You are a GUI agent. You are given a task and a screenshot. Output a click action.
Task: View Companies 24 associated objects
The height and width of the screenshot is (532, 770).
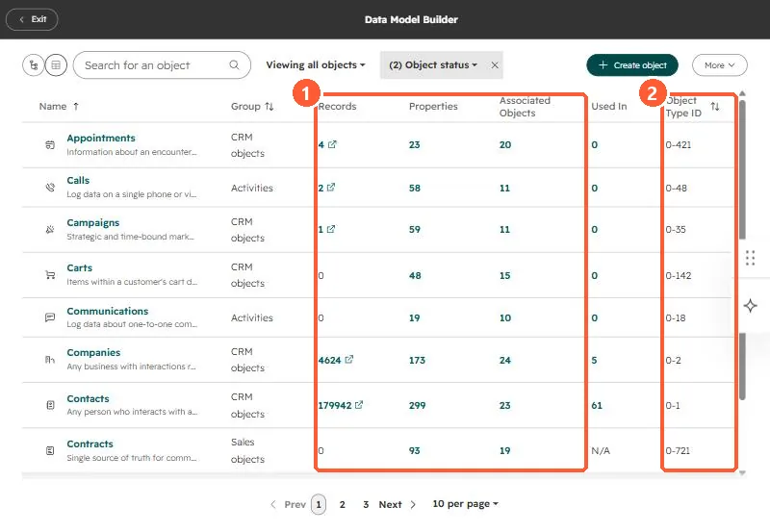505,360
